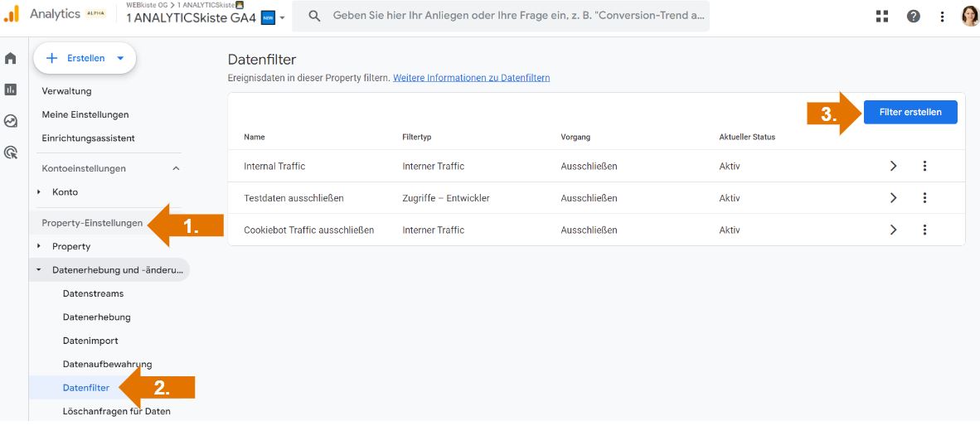Open the Home icon in left rail
980x426 pixels.
pos(11,59)
